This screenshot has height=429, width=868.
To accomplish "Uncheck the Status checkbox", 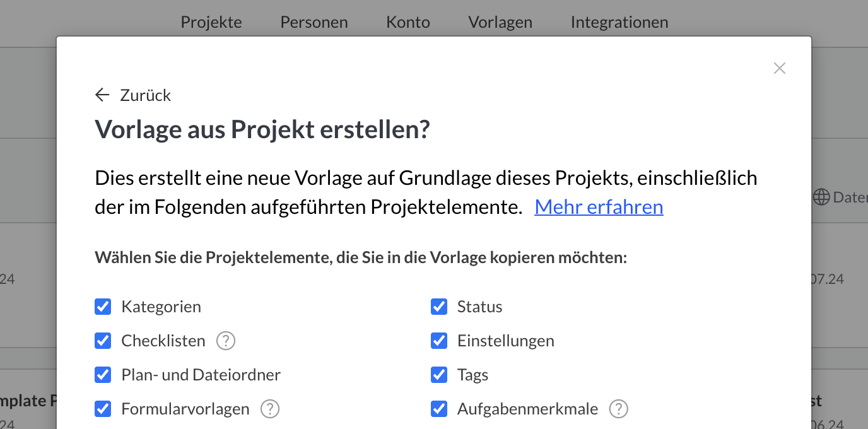I will [x=439, y=307].
